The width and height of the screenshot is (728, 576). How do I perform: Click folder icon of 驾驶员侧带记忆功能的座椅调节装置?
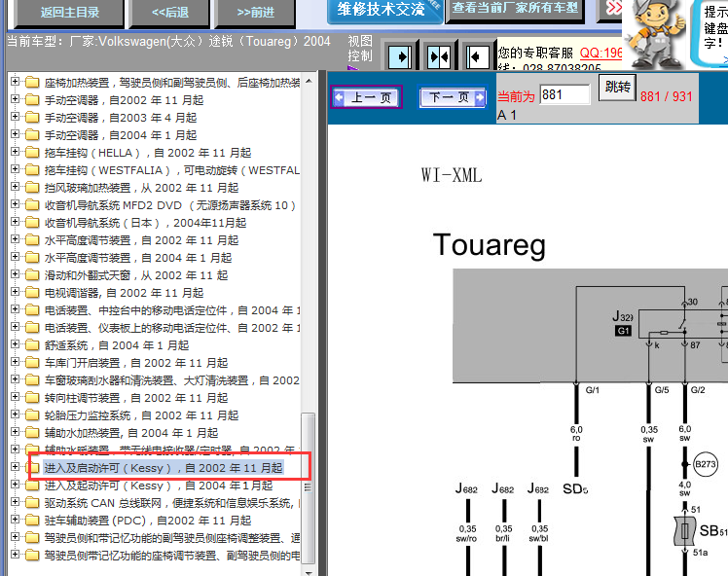click(x=32, y=556)
